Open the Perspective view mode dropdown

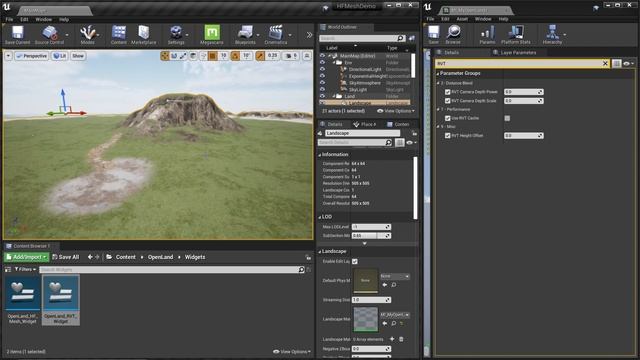(x=31, y=56)
